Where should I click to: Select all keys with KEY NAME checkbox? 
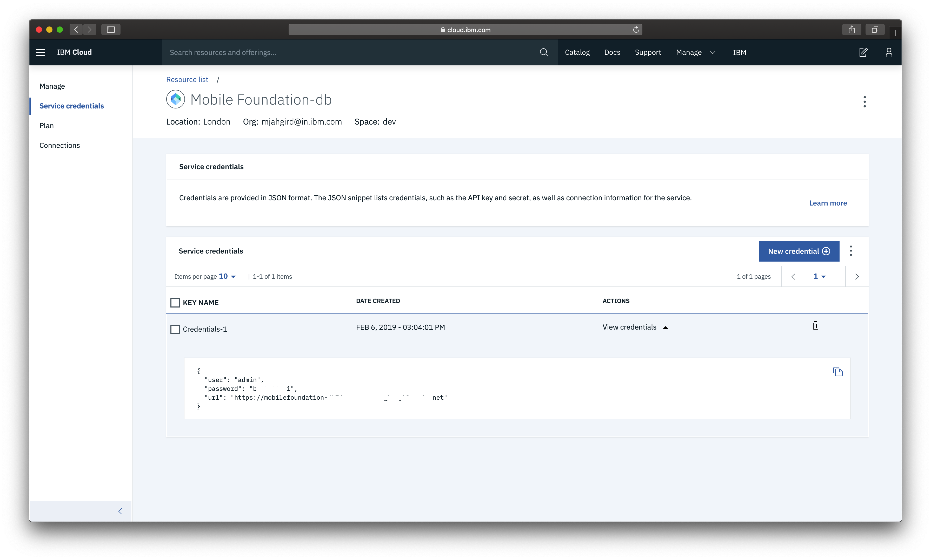[175, 303]
